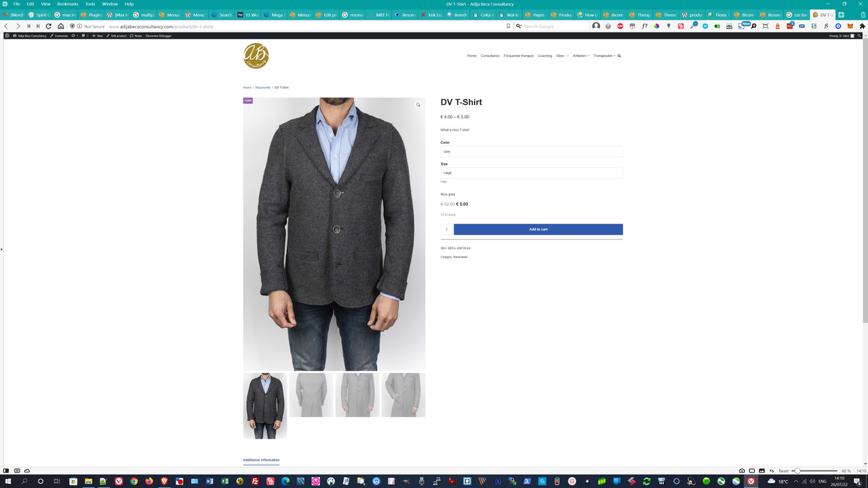Open the color picker wheel extension icon
Viewport: 868px width, 488px height.
pos(656,26)
